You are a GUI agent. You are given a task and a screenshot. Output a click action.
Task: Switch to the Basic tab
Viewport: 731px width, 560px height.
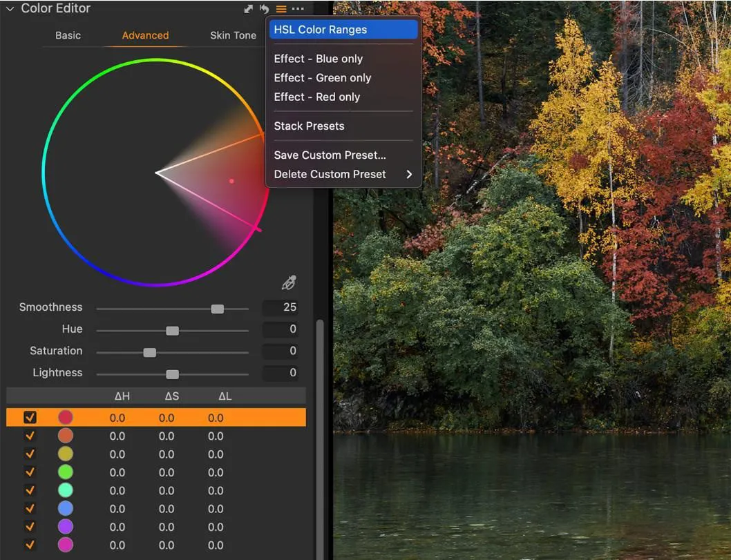click(68, 35)
